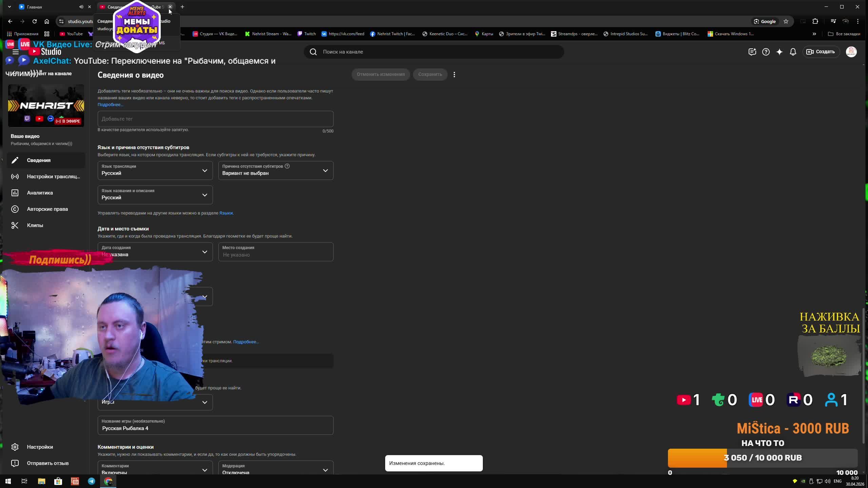Click the Добавьте тег input field
Viewport: 868px width, 488px height.
pyautogui.click(x=215, y=119)
